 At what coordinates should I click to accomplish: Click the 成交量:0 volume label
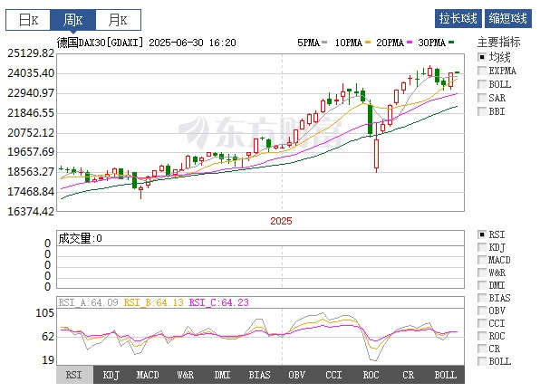81,238
